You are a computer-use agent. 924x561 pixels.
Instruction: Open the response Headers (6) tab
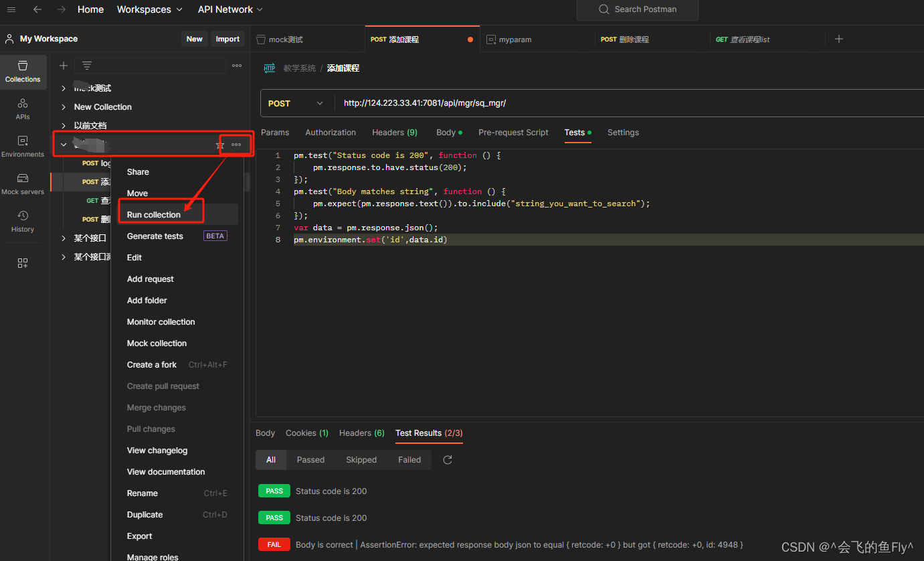[x=362, y=433]
